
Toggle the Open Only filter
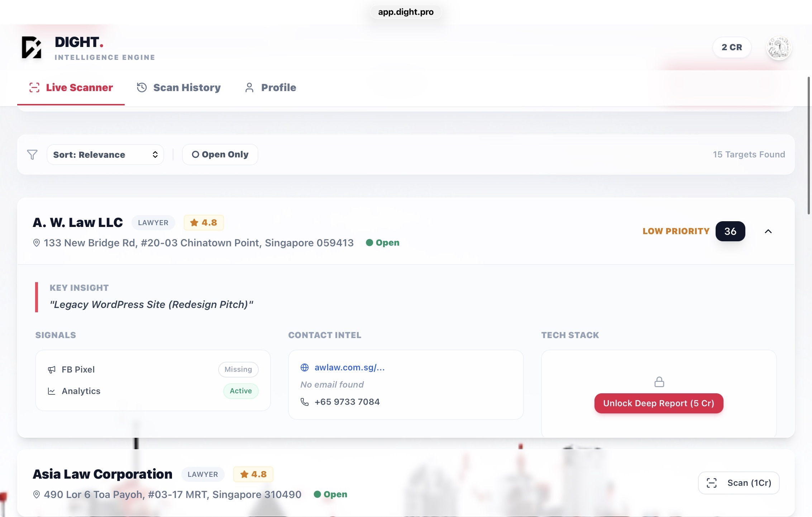(x=220, y=155)
